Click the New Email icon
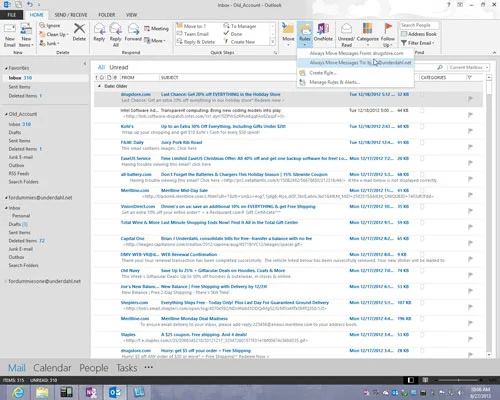 10,29
